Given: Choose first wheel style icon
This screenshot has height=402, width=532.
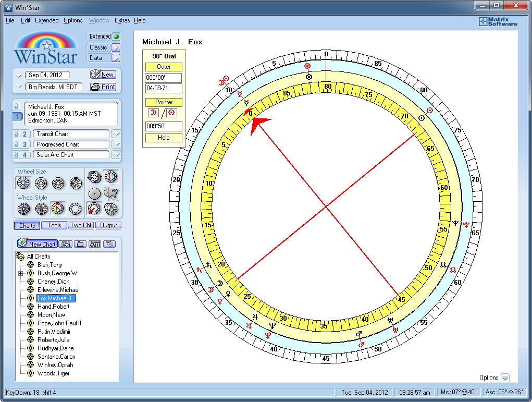Looking at the screenshot, I should point(23,209).
